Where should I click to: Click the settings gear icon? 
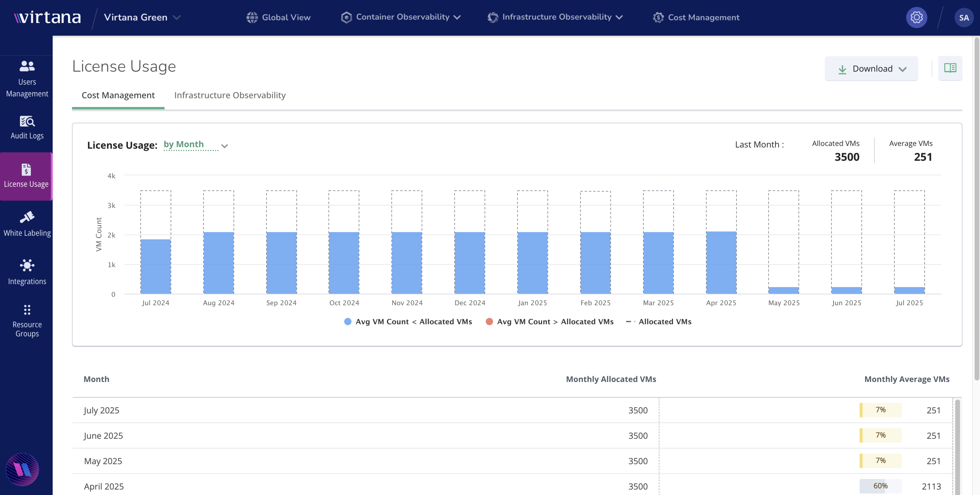(916, 18)
